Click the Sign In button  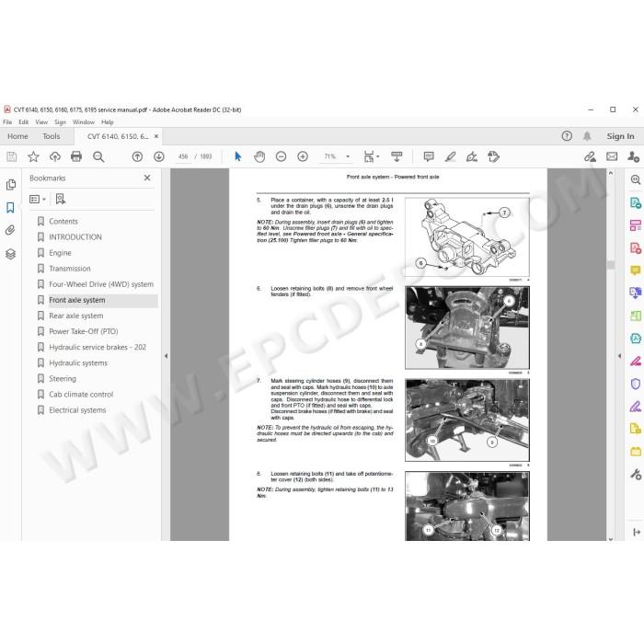pos(620,136)
